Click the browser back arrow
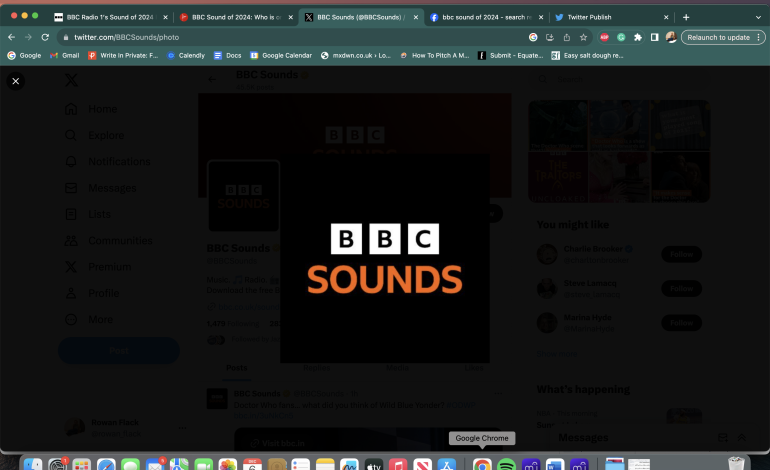 11,37
